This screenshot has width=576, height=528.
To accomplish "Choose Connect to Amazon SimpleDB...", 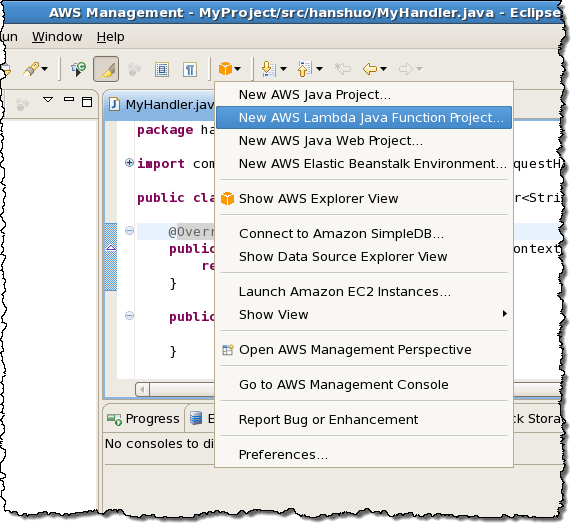I will click(x=364, y=234).
